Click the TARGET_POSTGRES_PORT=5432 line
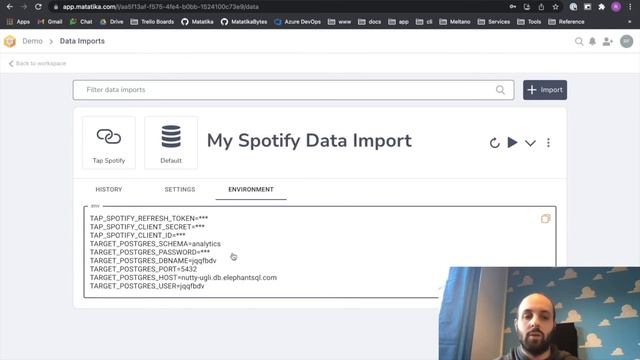640x360 pixels. click(143, 269)
